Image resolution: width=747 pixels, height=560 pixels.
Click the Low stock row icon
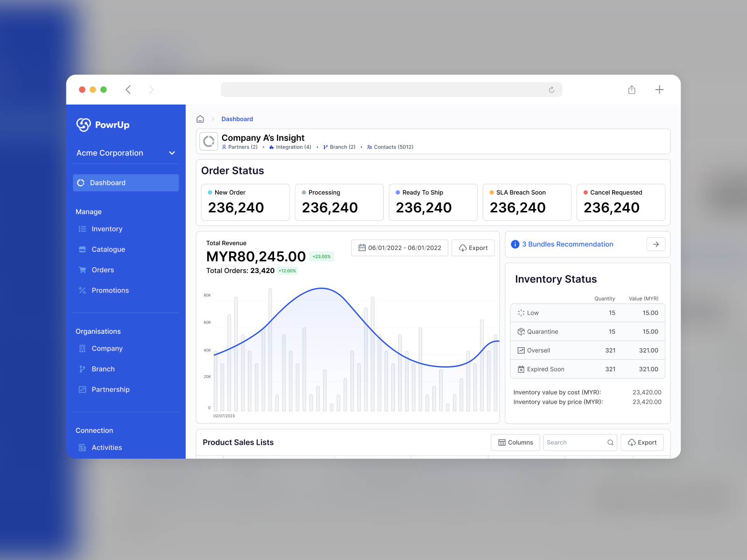[521, 313]
